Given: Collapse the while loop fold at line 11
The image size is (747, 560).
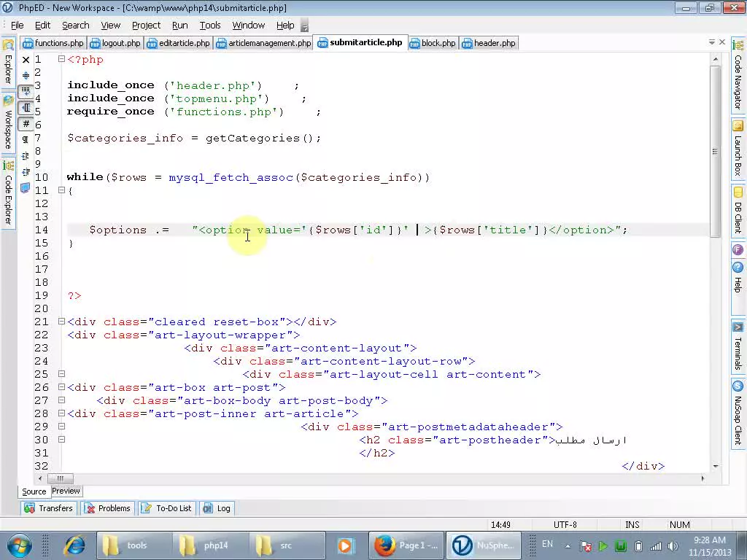Looking at the screenshot, I should point(61,190).
